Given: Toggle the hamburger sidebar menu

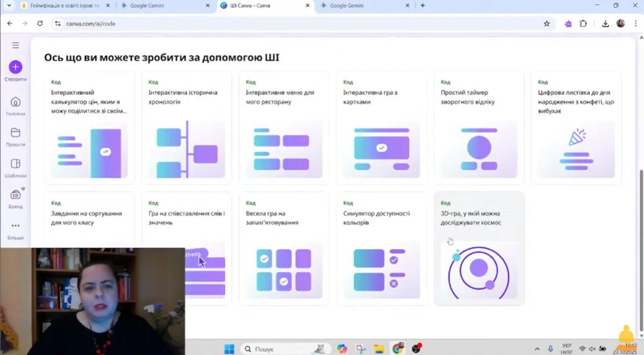Looking at the screenshot, I should coord(15,45).
